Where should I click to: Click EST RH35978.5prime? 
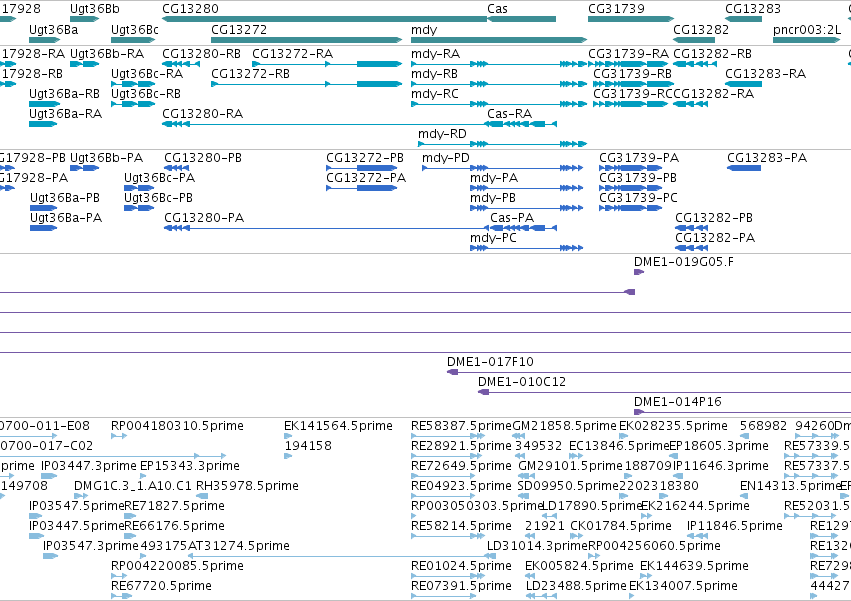(x=247, y=485)
